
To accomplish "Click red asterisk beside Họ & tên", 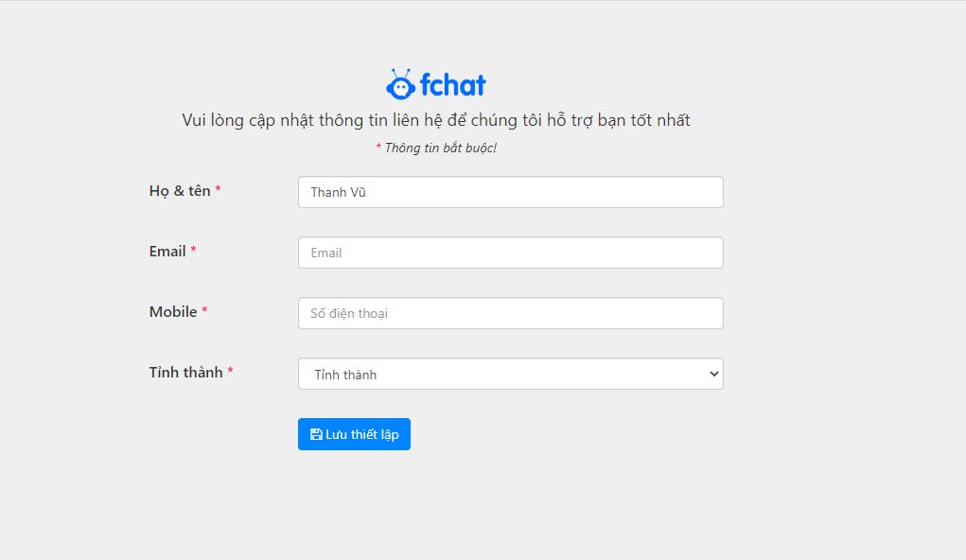I will 219,189.
